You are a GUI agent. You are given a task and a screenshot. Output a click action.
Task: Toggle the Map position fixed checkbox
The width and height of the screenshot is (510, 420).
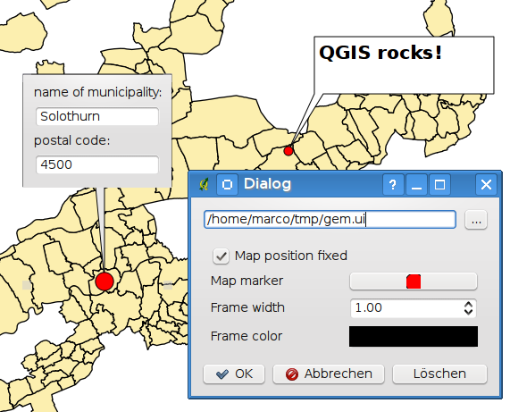[x=221, y=256]
